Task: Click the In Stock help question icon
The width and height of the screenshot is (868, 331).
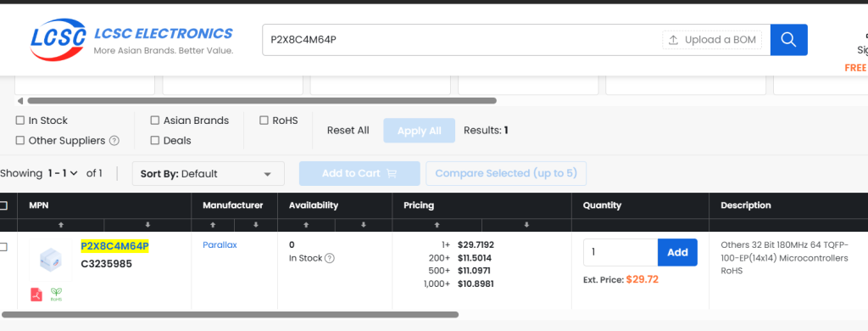Action: click(x=330, y=258)
